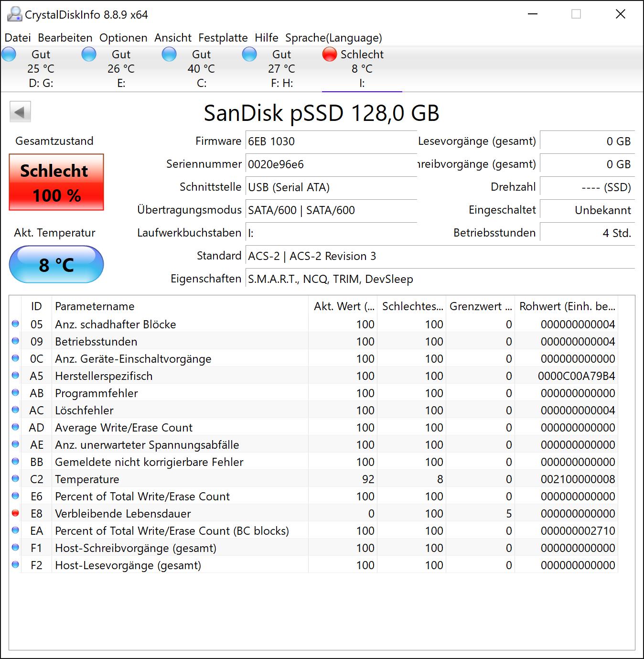Click the blue 8 °C temperature button
This screenshot has height=659, width=644.
(x=56, y=264)
